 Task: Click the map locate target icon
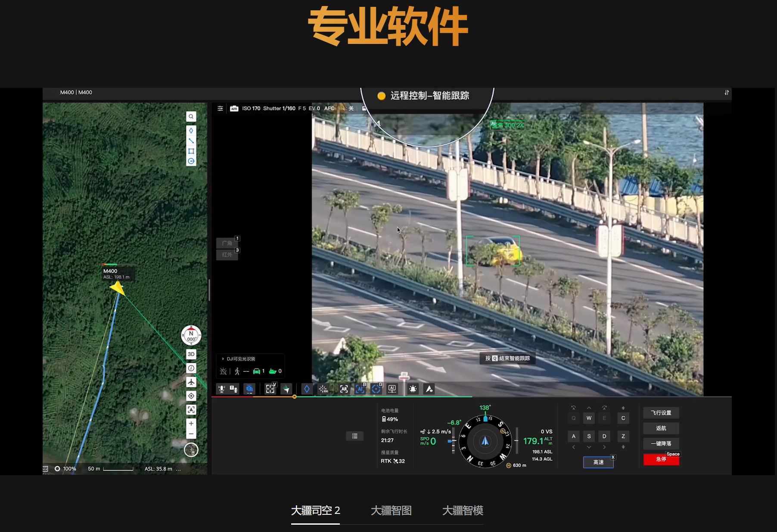(x=191, y=396)
